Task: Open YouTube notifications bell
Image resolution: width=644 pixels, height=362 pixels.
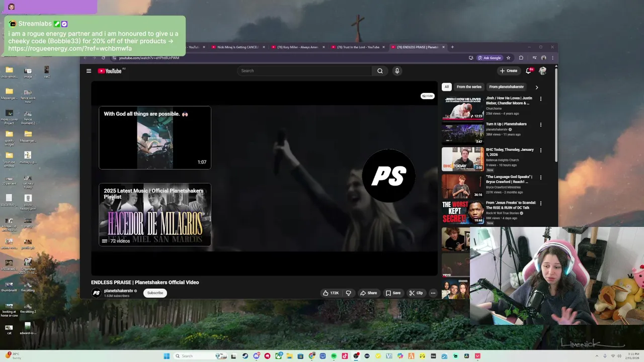Action: (x=528, y=71)
